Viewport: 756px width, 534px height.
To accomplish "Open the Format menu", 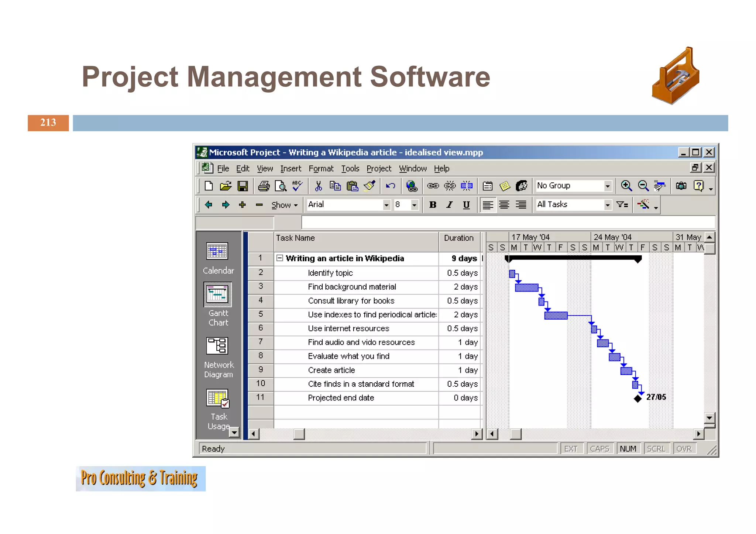I will click(x=321, y=169).
